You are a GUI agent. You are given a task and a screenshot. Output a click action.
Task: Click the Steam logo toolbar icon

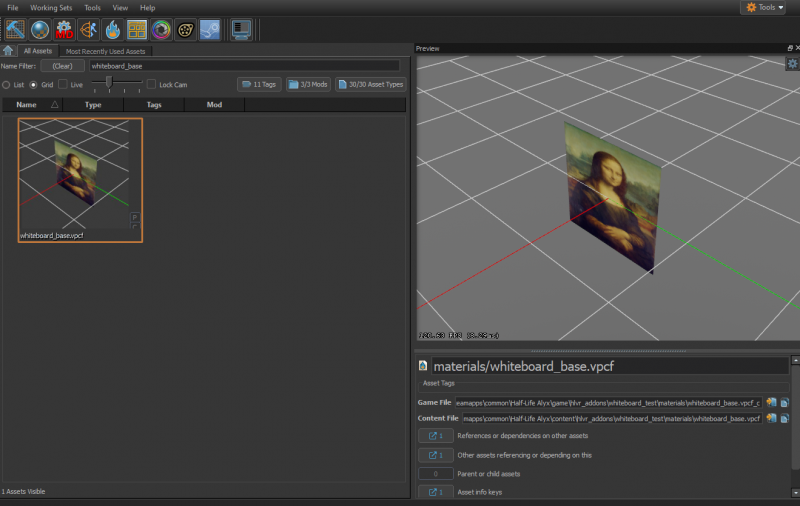click(x=210, y=30)
